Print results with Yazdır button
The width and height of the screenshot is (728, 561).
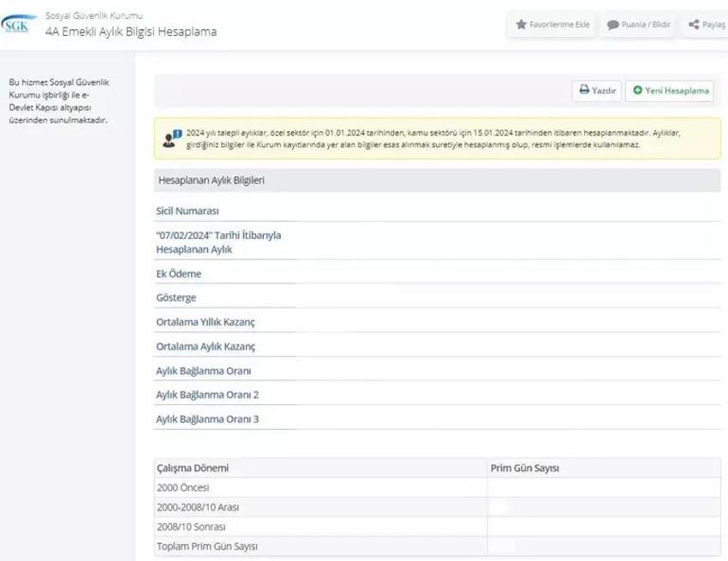pyautogui.click(x=597, y=91)
